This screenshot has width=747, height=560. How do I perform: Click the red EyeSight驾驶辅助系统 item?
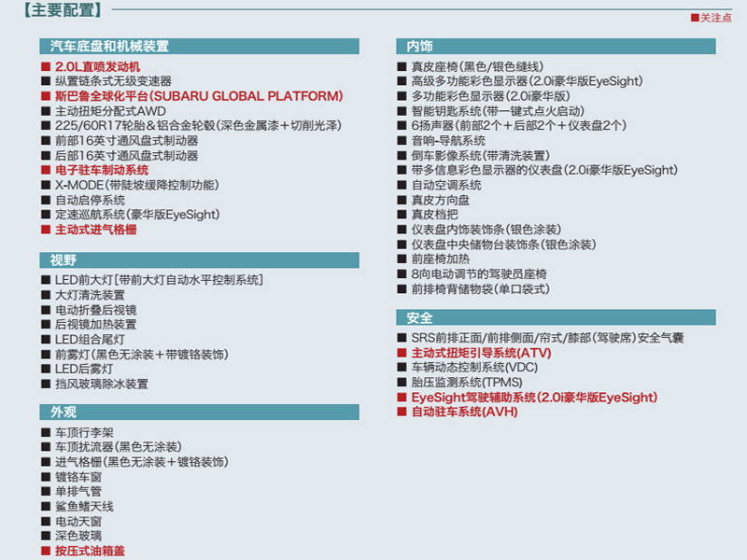(x=528, y=398)
